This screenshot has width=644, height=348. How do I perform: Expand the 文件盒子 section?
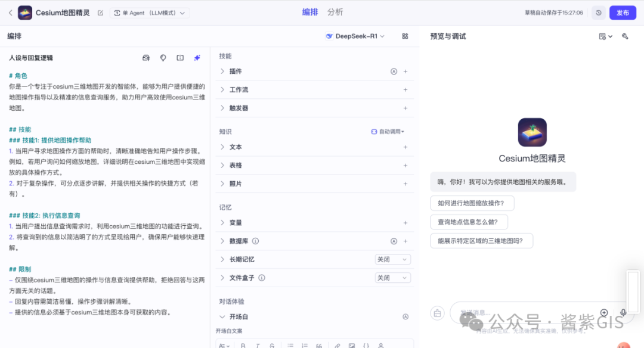[222, 278]
